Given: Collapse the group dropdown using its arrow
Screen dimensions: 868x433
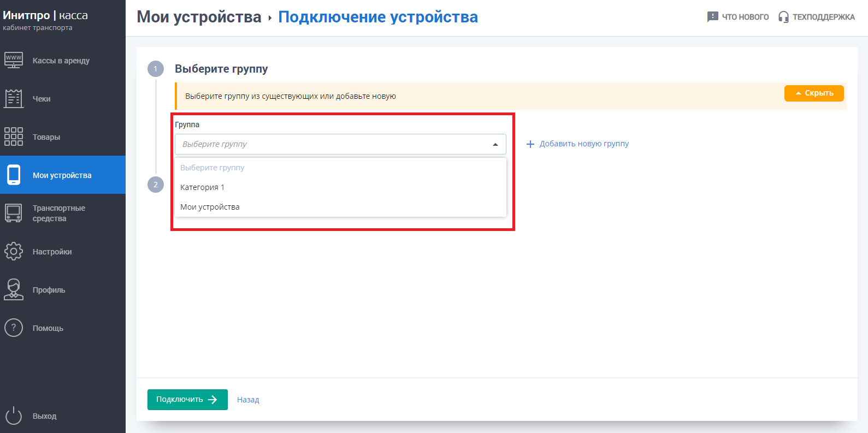Looking at the screenshot, I should click(x=495, y=145).
